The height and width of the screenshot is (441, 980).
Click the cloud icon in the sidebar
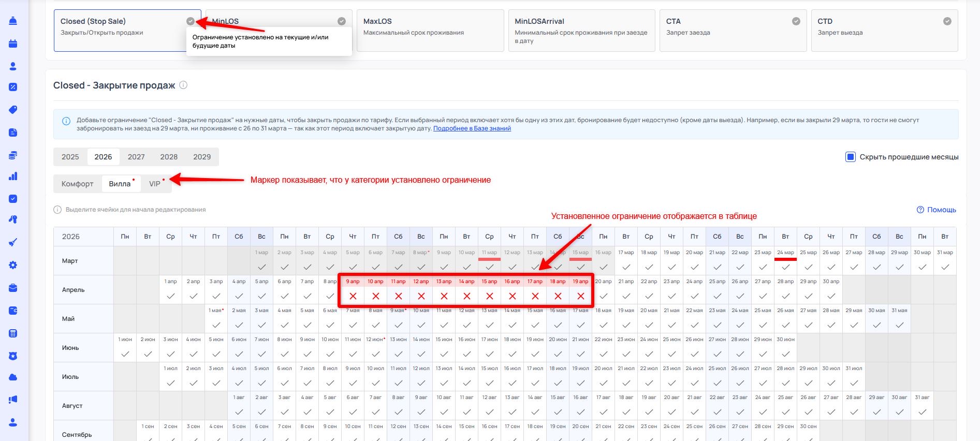[x=13, y=377]
